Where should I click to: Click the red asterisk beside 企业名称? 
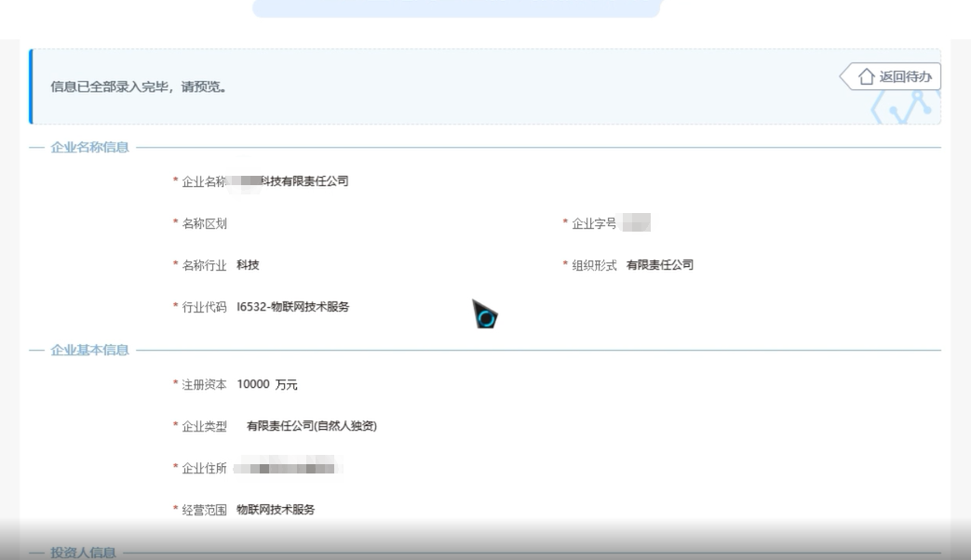tap(174, 181)
